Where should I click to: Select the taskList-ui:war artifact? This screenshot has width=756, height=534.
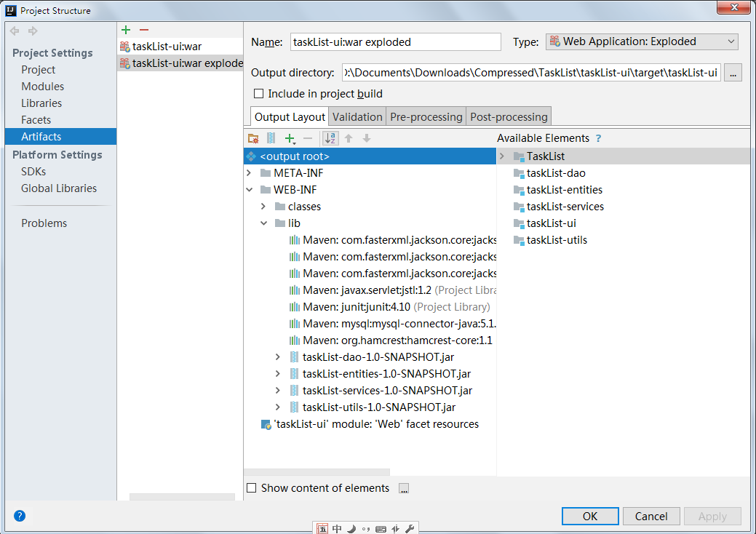point(180,47)
